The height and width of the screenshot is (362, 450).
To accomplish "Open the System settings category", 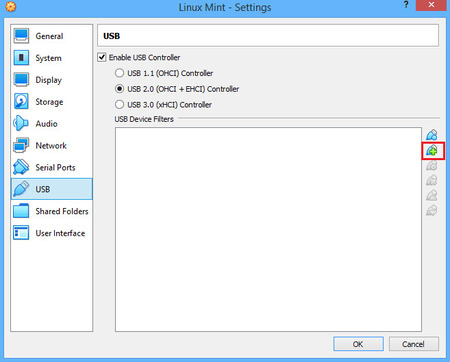I will coord(51,58).
